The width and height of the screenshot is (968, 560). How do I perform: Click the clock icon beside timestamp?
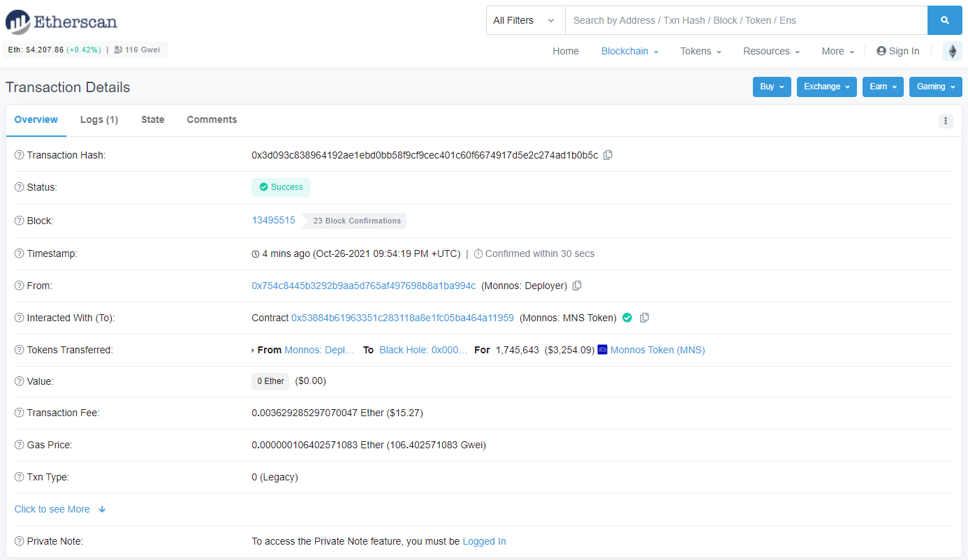(x=256, y=254)
